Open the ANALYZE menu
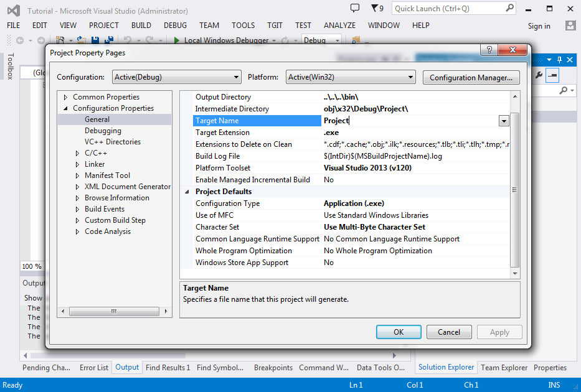Screen dimensions: 581x392 point(339,25)
